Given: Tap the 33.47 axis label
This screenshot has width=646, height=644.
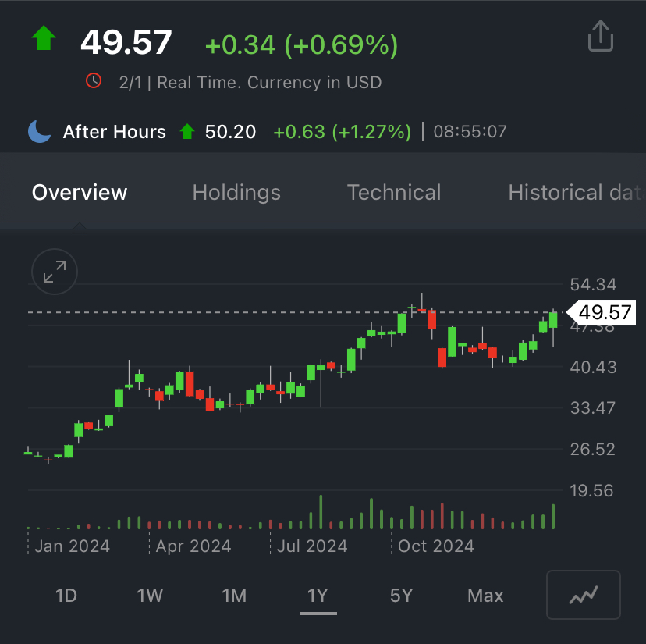Looking at the screenshot, I should (x=592, y=408).
